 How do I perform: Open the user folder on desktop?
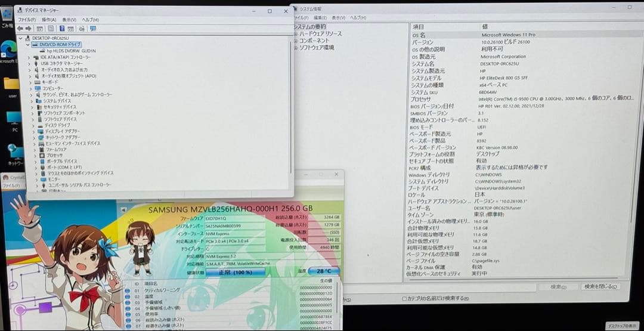(x=11, y=85)
